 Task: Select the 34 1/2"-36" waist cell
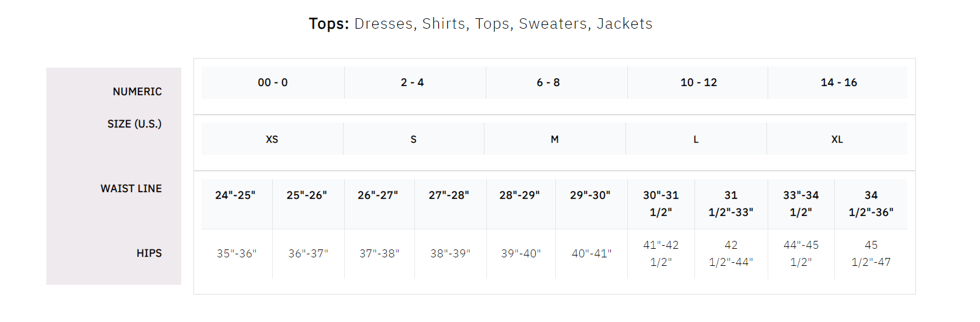[x=871, y=204]
